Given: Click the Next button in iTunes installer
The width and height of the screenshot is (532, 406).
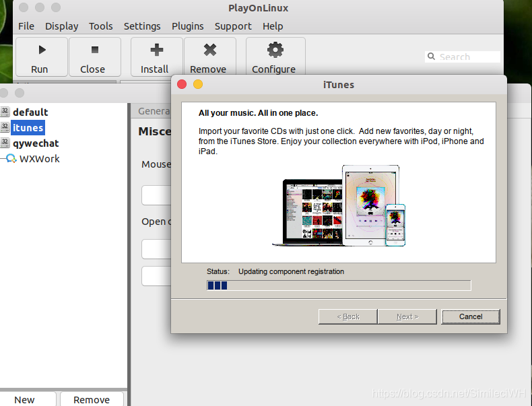Looking at the screenshot, I should click(407, 316).
